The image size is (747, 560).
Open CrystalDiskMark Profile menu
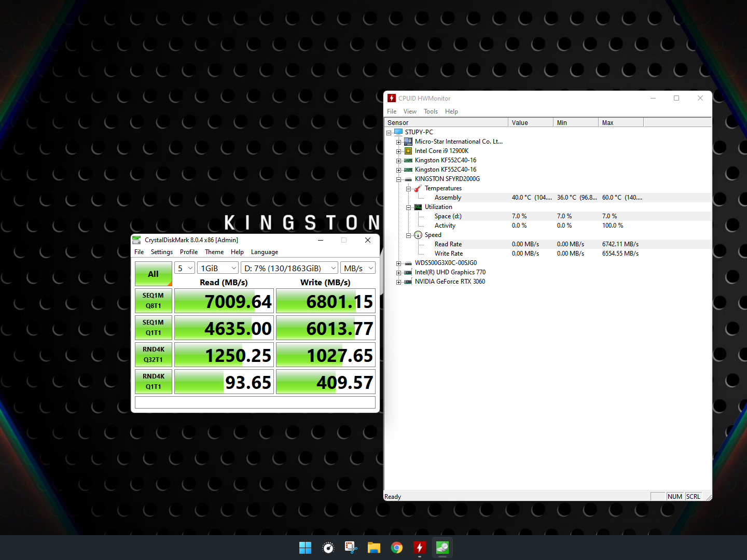click(x=189, y=252)
